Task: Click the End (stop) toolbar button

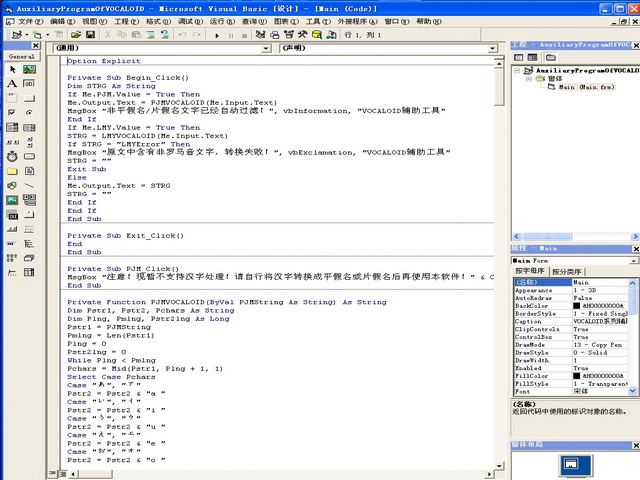Action: pos(244,35)
